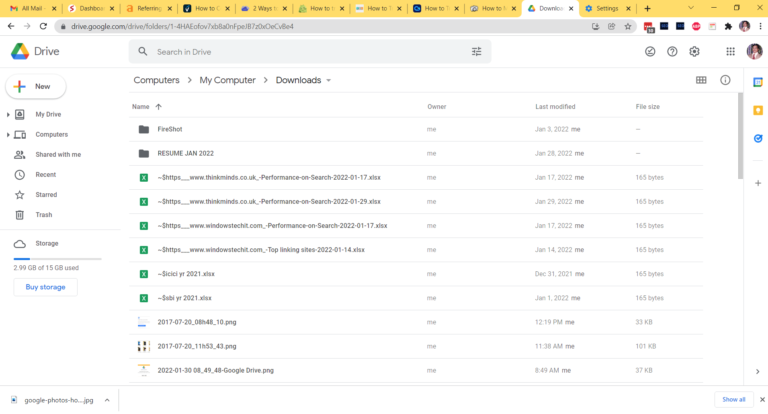Click the Buy storage button
This screenshot has width=768, height=414.
[x=45, y=287]
